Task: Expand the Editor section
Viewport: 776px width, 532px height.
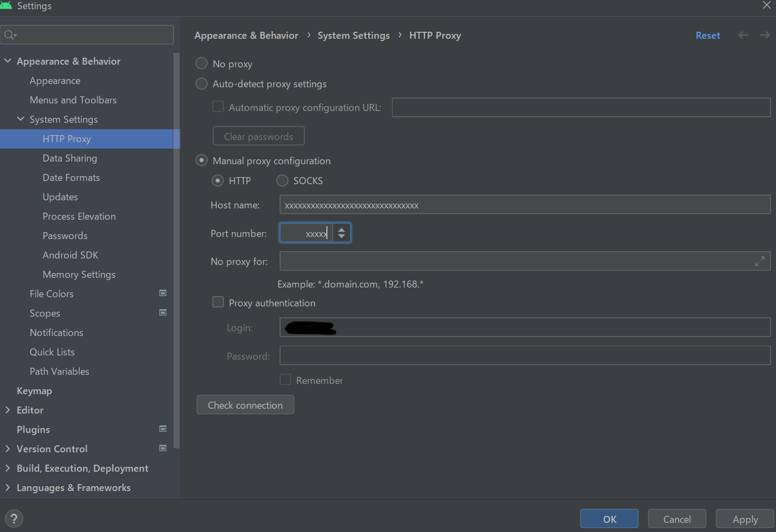Action: click(x=8, y=410)
